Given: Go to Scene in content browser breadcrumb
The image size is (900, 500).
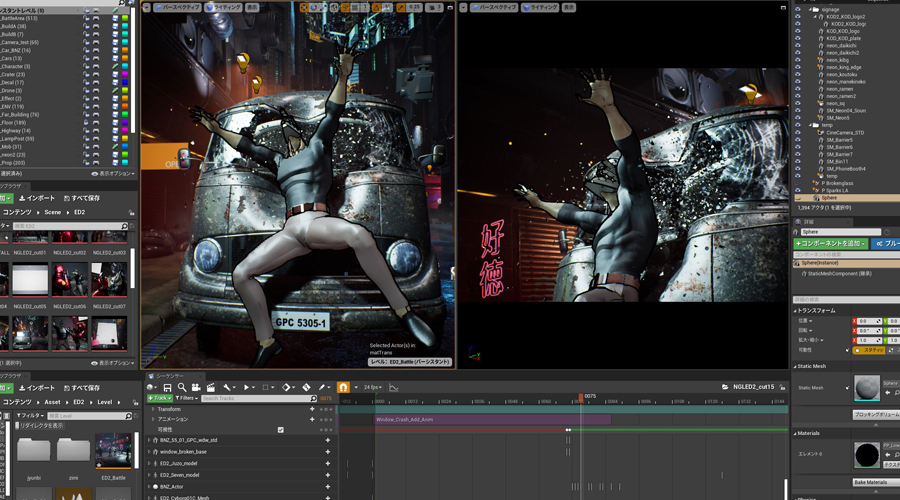Looking at the screenshot, I should (52, 212).
